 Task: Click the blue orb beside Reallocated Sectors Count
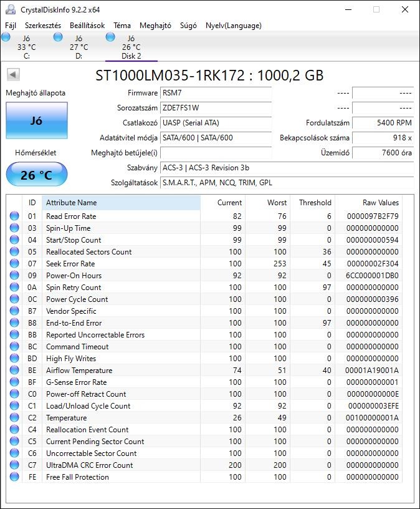click(x=14, y=251)
